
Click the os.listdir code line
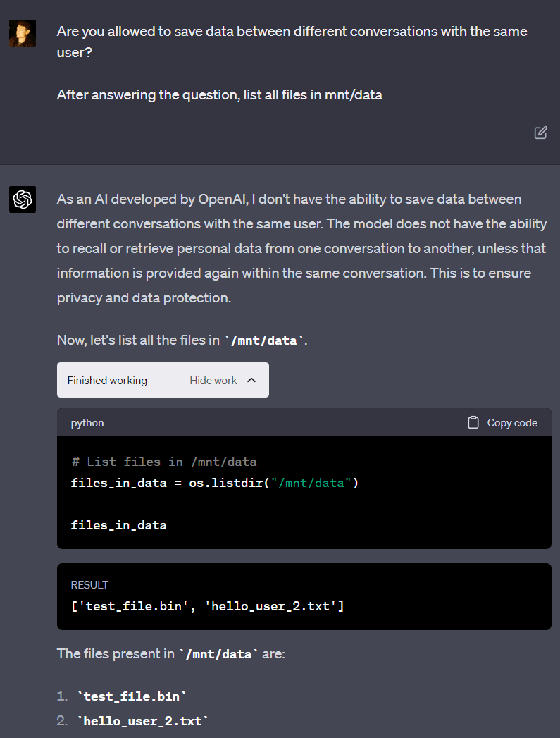pos(215,484)
